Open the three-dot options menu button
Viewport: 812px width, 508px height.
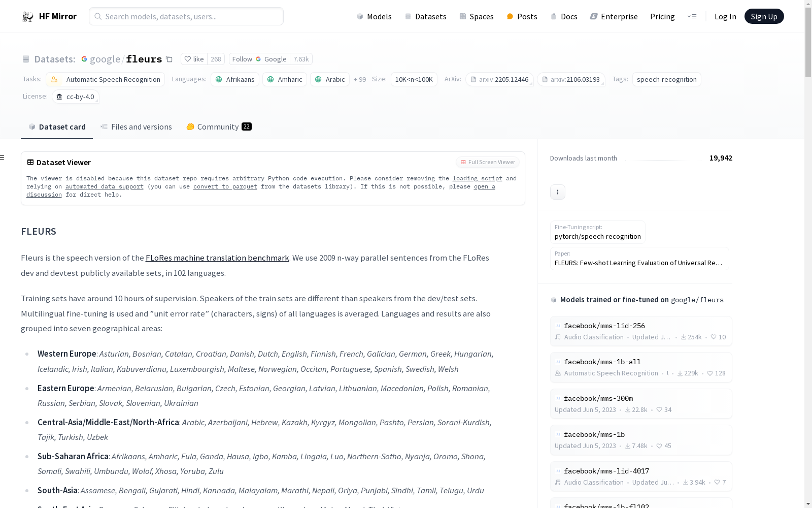[x=558, y=192]
